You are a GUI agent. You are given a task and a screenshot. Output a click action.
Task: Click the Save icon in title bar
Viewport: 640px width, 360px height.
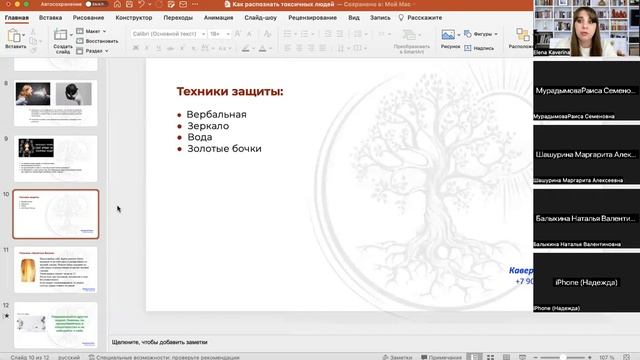click(129, 4)
